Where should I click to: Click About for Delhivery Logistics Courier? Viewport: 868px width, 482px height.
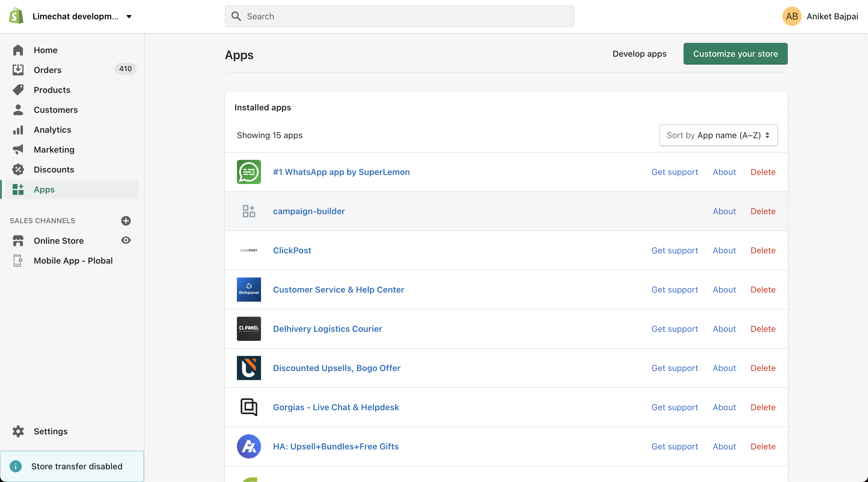[x=724, y=329]
